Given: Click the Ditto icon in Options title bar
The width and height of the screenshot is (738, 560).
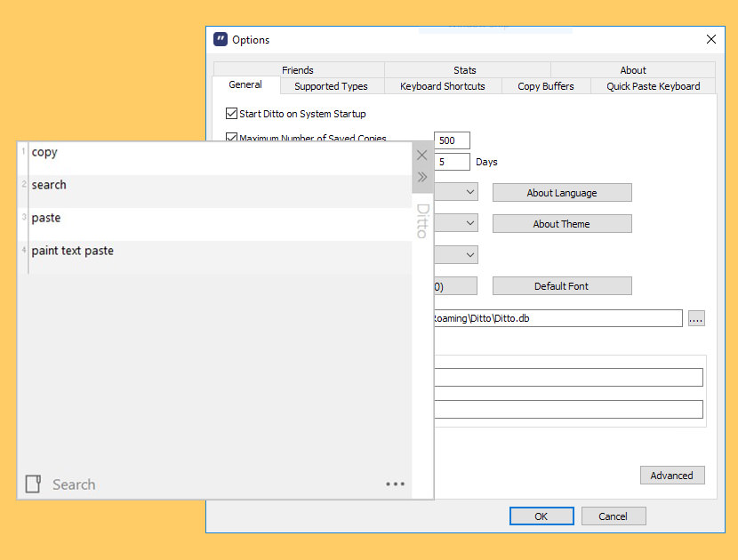Looking at the screenshot, I should (x=221, y=39).
